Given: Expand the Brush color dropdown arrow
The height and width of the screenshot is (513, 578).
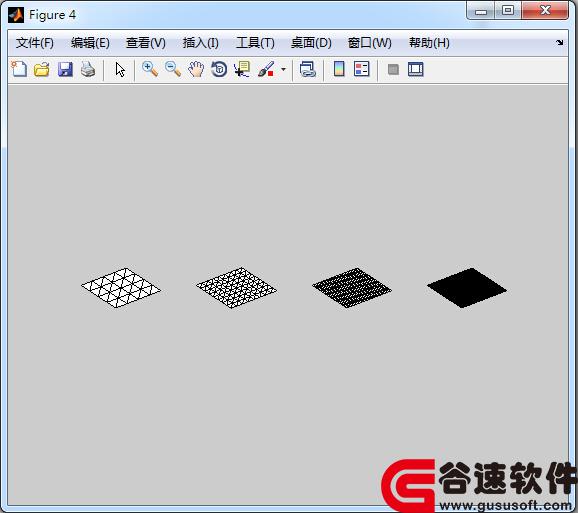Looking at the screenshot, I should pos(283,69).
